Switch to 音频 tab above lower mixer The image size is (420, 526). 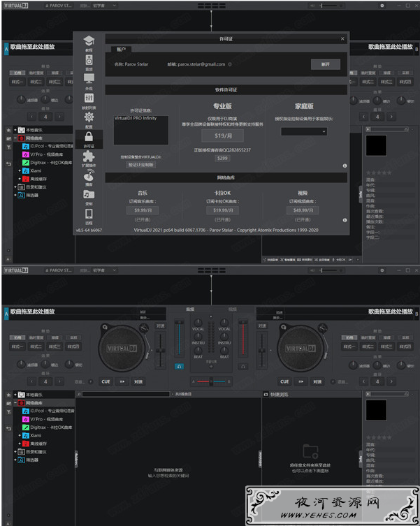coord(190,309)
